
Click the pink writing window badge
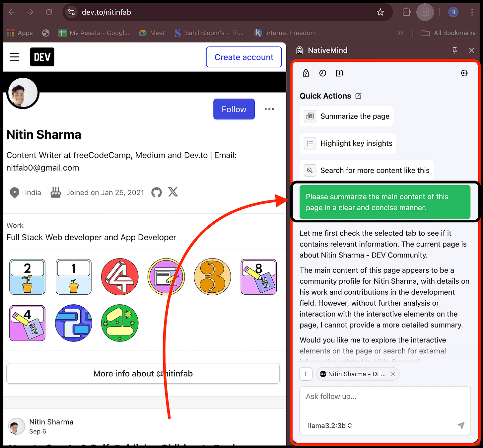[166, 277]
